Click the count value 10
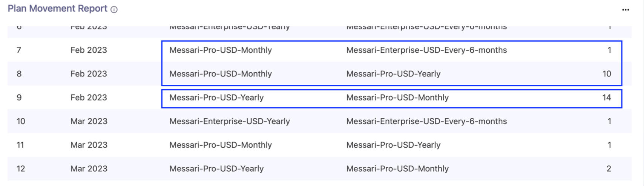644x186 pixels. [x=606, y=74]
